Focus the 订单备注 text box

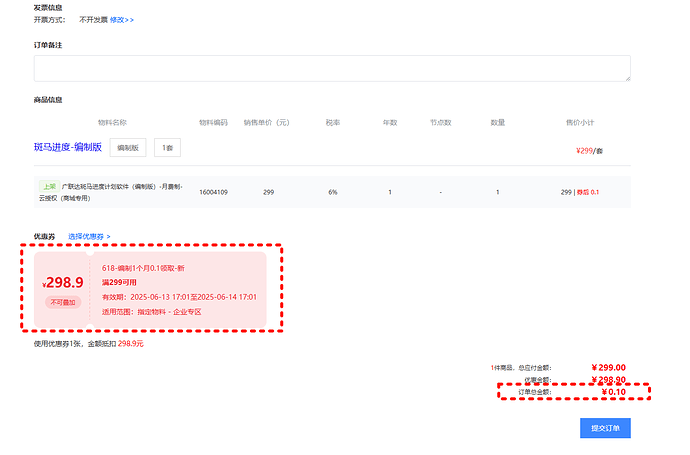[x=332, y=68]
